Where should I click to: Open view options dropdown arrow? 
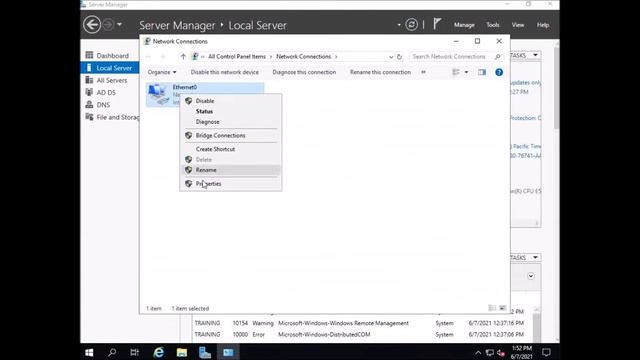[466, 72]
